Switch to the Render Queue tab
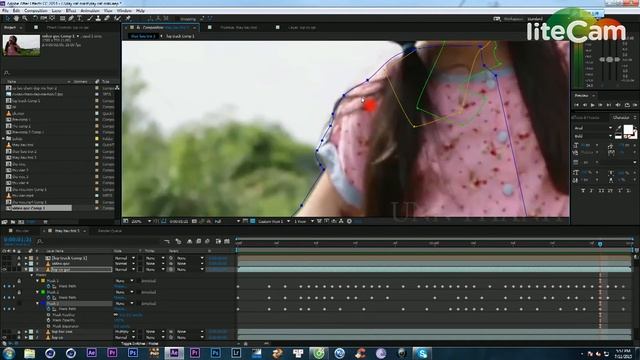Screen dimensions: 640x360 click(x=109, y=231)
